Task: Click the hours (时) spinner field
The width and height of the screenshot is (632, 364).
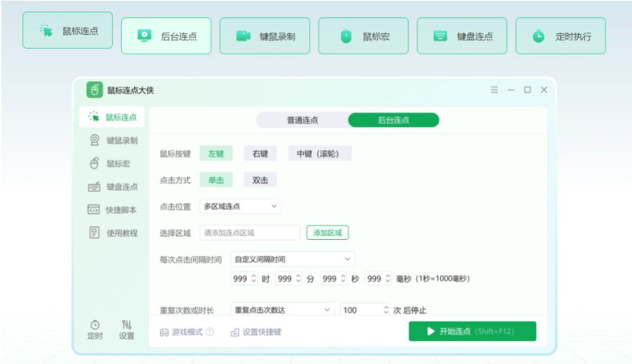Action: (244, 278)
